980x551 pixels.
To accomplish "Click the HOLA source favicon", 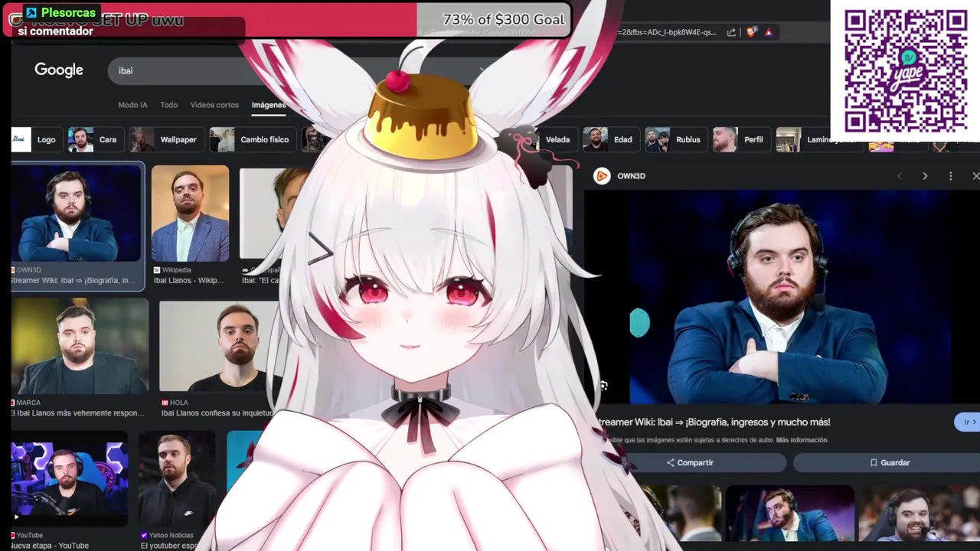I will coord(165,403).
